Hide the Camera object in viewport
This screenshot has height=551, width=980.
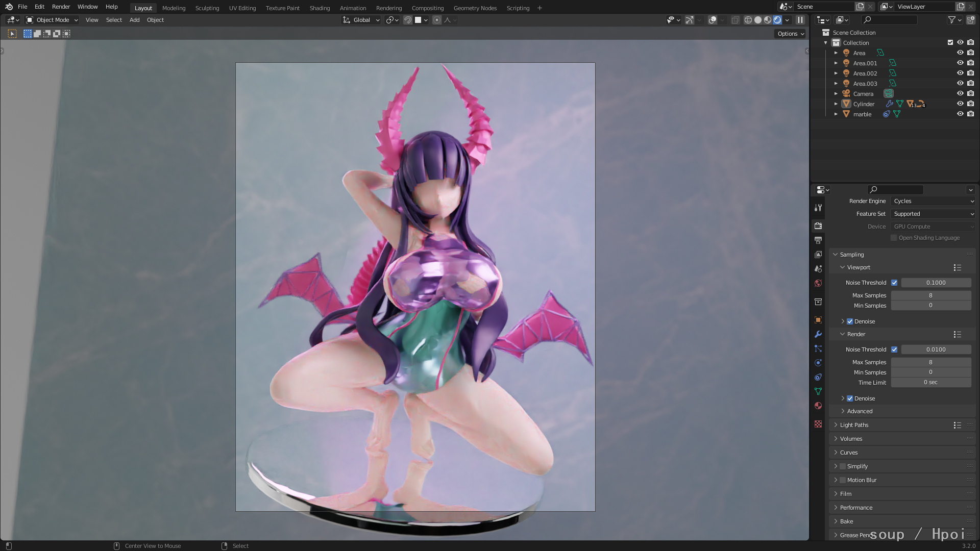960,94
